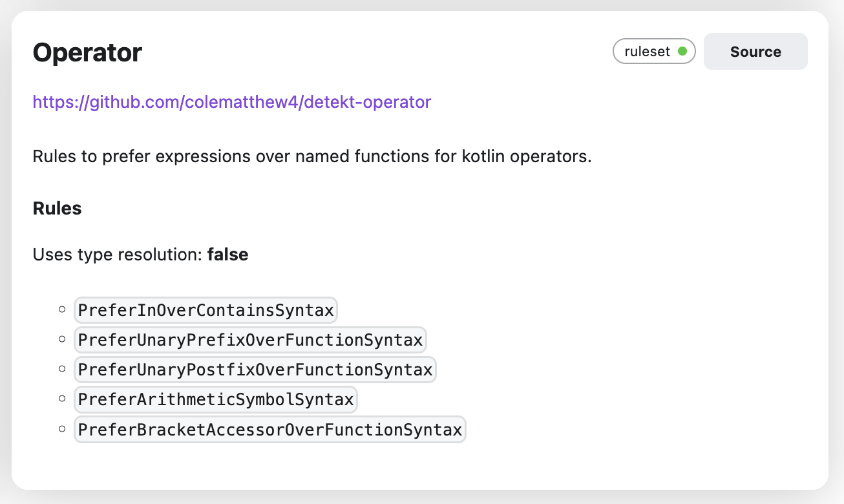Click the Rules subheading
This screenshot has height=504, width=844.
pos(57,209)
